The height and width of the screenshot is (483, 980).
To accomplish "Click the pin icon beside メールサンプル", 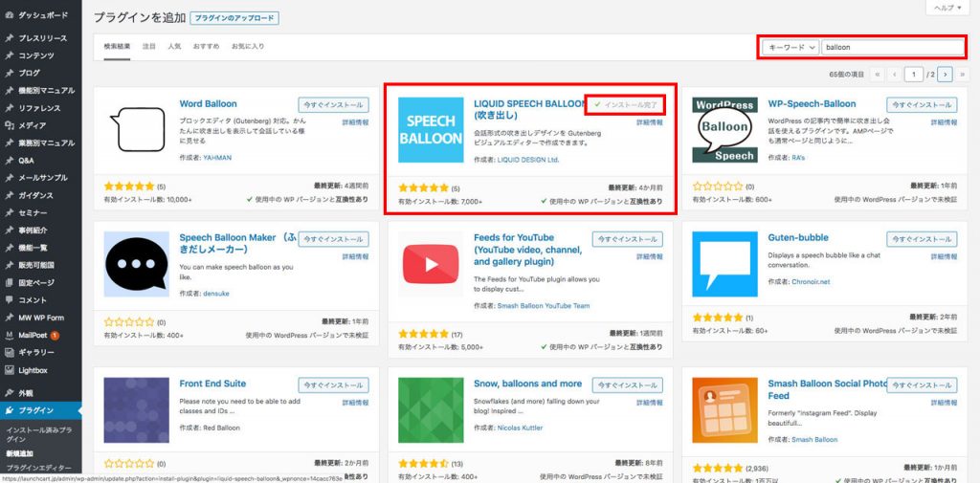I will tap(9, 178).
